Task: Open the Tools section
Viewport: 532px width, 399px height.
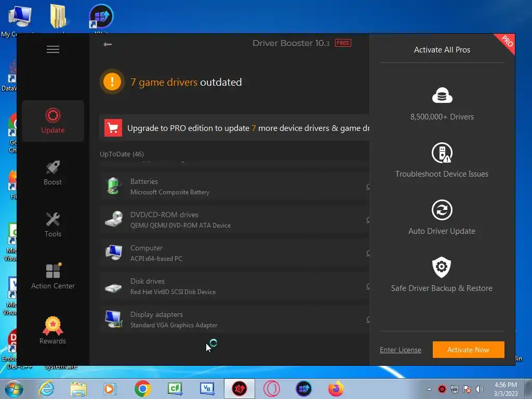Action: pos(53,224)
